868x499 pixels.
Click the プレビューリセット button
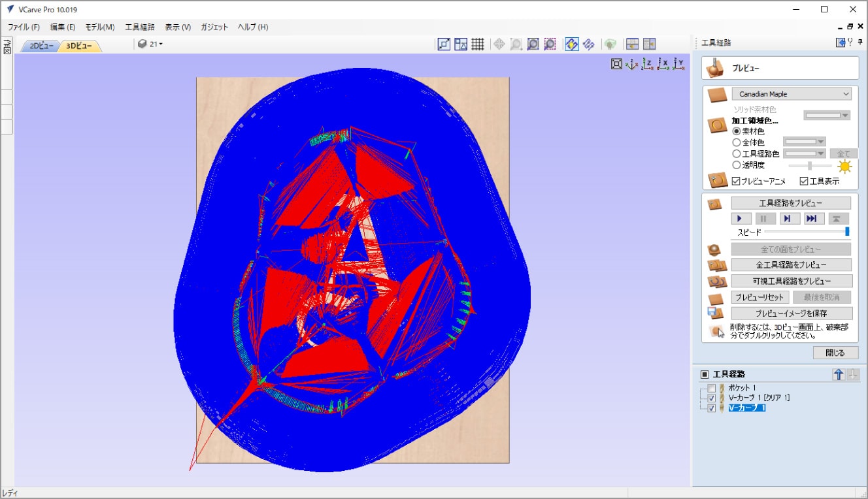click(x=759, y=297)
